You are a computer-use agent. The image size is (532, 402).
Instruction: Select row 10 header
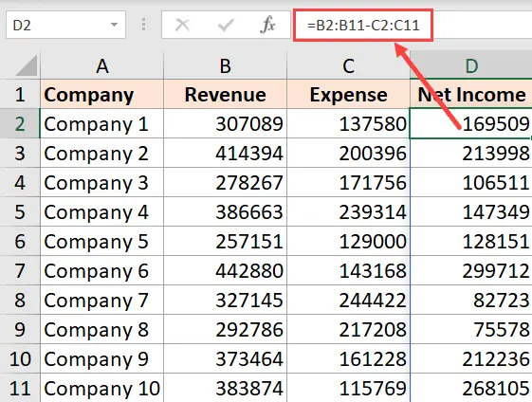tap(20, 359)
